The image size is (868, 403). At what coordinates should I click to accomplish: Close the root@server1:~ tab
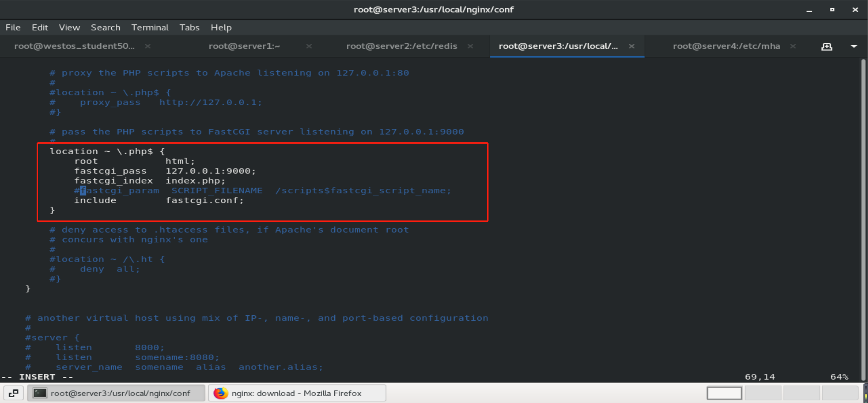pyautogui.click(x=309, y=46)
